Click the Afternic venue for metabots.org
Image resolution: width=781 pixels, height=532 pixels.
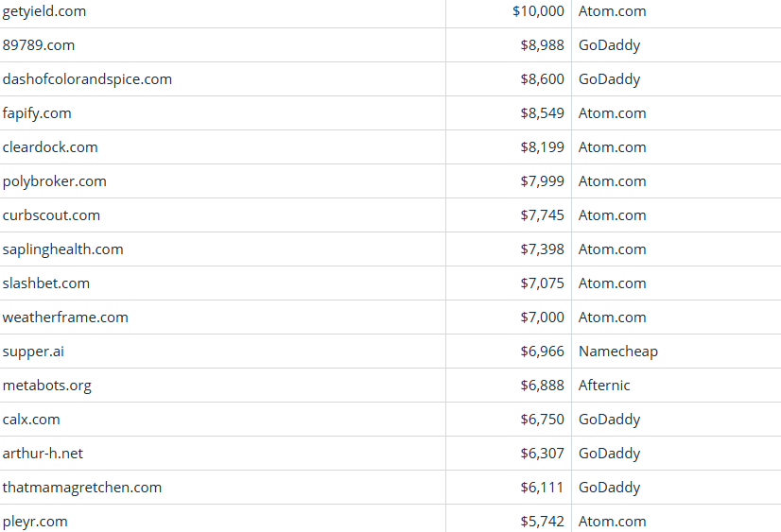[604, 386]
